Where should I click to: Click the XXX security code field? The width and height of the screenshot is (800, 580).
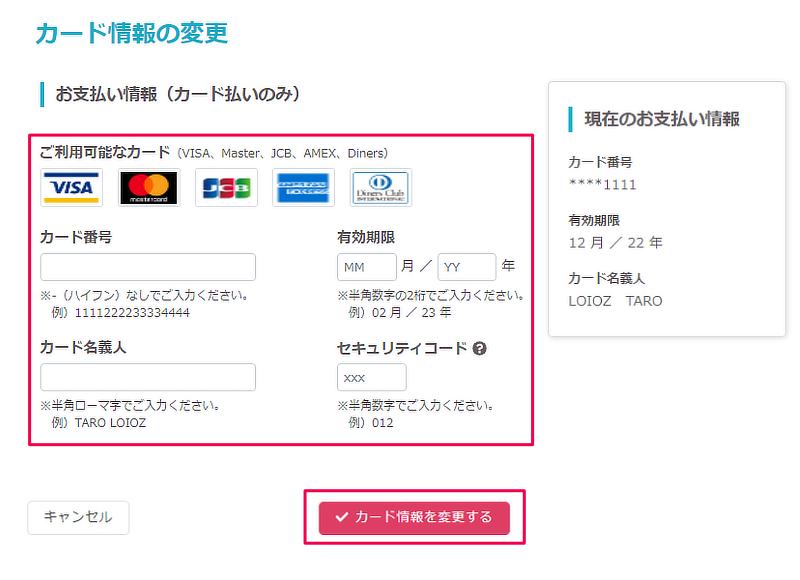[x=372, y=377]
